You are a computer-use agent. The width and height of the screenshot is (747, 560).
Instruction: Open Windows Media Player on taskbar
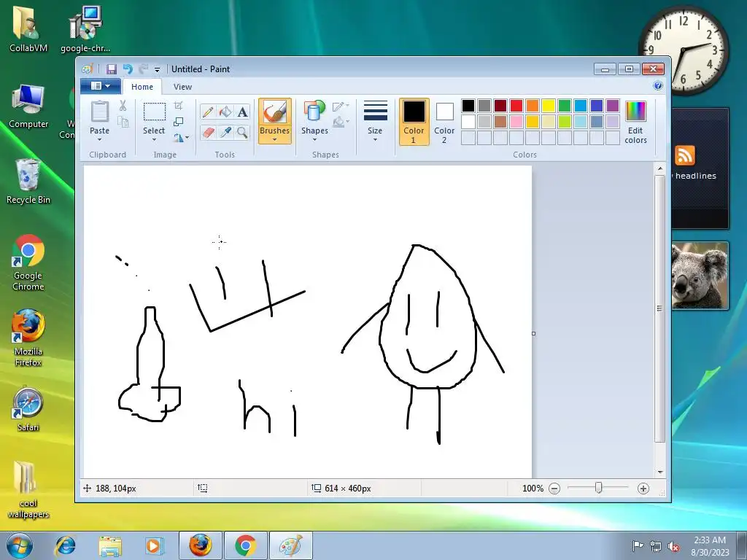[153, 546]
